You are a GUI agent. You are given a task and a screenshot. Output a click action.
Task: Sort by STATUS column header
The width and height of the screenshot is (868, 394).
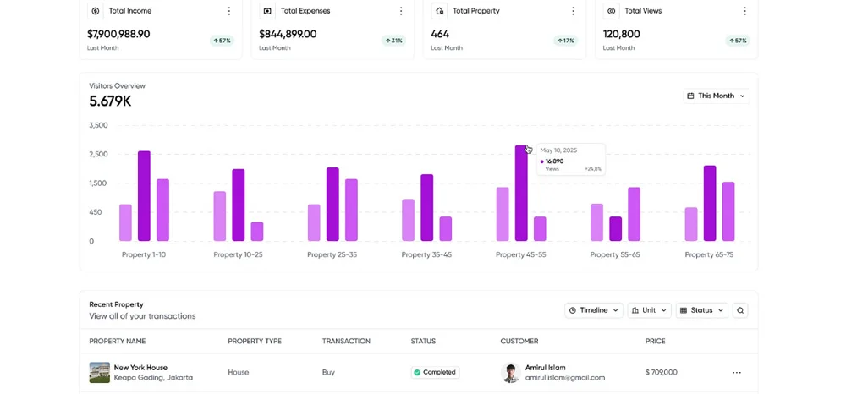(x=423, y=341)
